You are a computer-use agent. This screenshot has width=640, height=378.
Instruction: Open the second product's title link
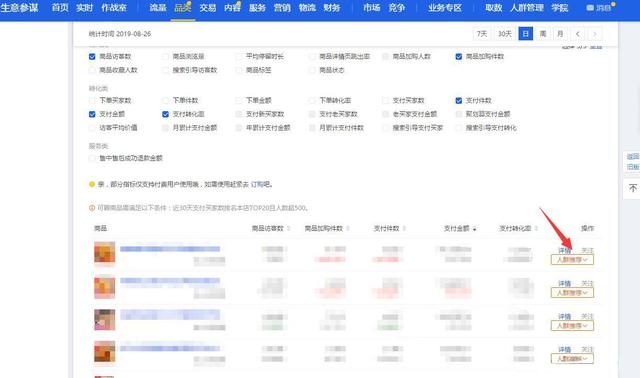point(170,280)
